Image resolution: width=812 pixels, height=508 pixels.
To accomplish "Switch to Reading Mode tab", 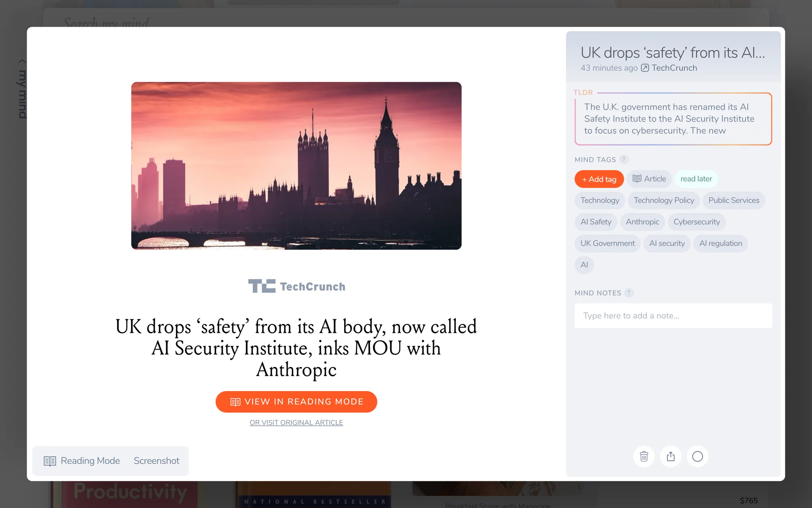I will pos(82,461).
